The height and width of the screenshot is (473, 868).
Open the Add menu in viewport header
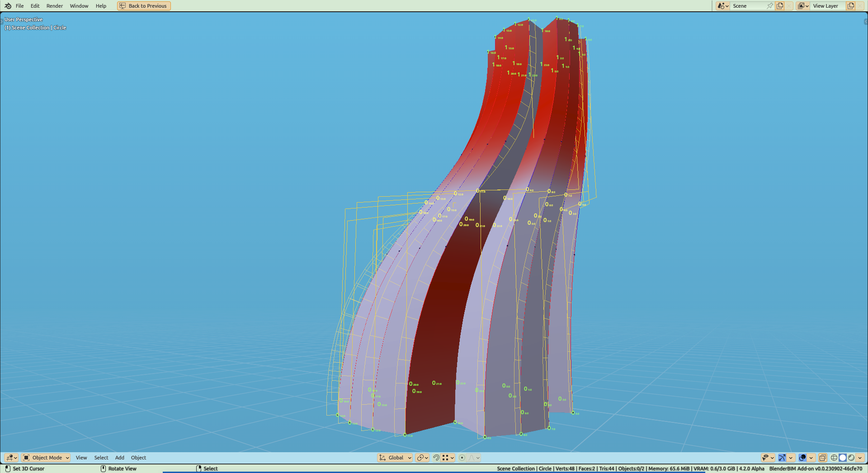(119, 458)
